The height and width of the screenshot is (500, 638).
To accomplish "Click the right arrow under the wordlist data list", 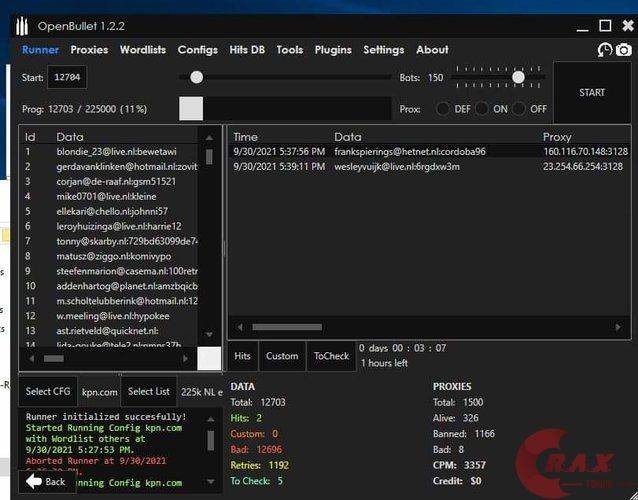I will (186, 358).
